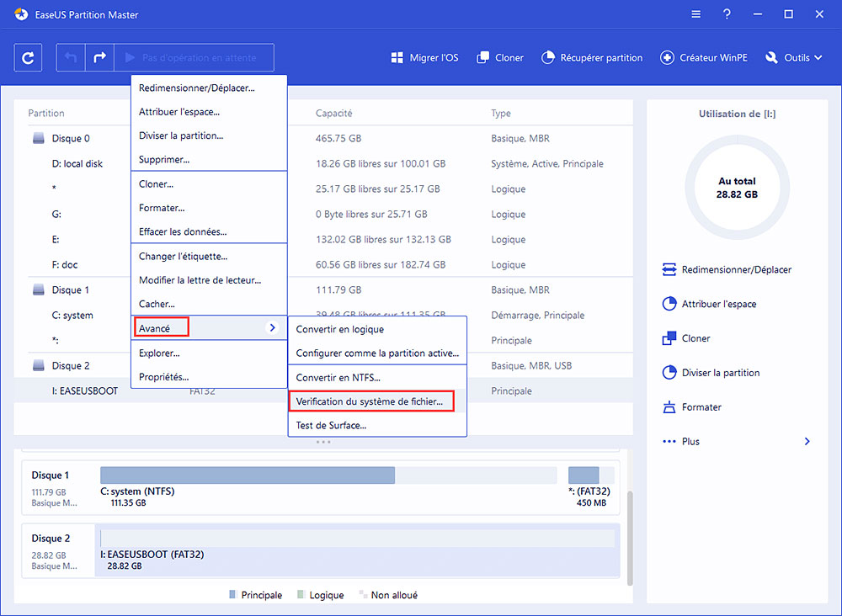Select Explorer in context menu
Image resolution: width=842 pixels, height=616 pixels.
click(x=209, y=353)
